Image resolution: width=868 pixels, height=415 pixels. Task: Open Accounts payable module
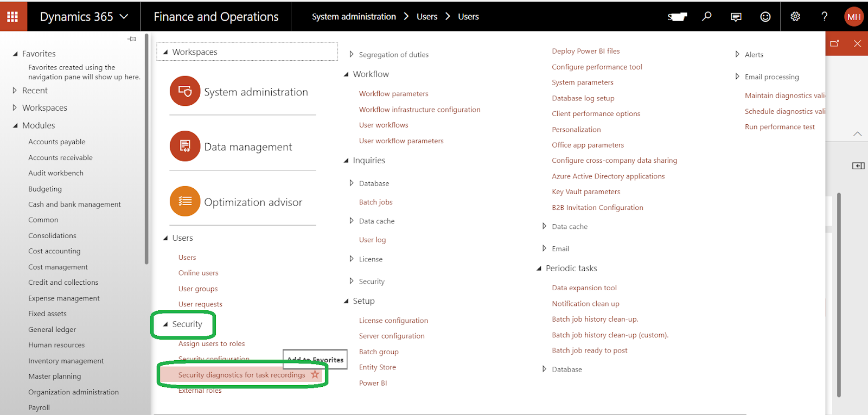57,142
